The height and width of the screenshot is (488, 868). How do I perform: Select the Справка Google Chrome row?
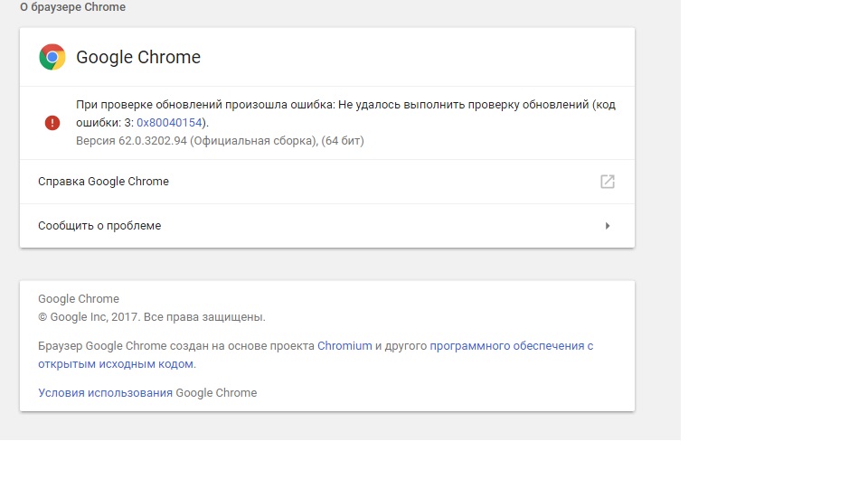[103, 182]
